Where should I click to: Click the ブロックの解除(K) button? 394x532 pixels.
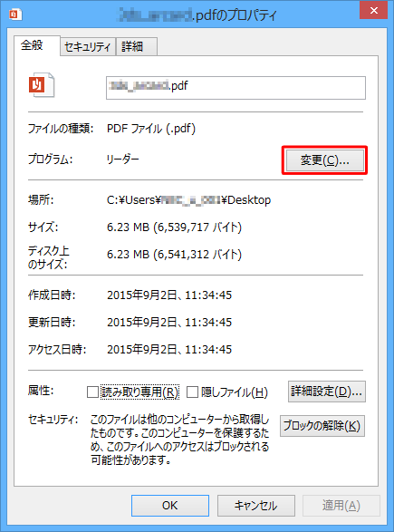322,425
